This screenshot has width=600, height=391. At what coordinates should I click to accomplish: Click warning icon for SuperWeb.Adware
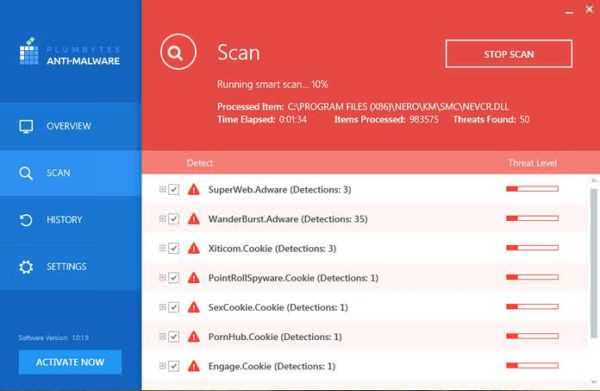point(194,189)
